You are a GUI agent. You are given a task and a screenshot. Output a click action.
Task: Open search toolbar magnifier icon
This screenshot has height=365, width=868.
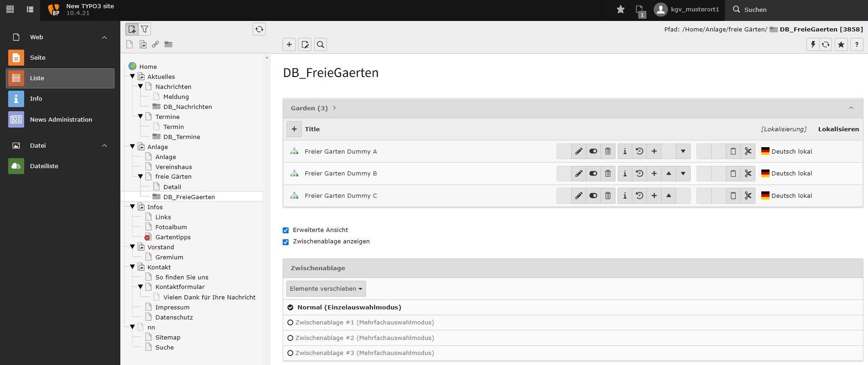click(x=320, y=45)
